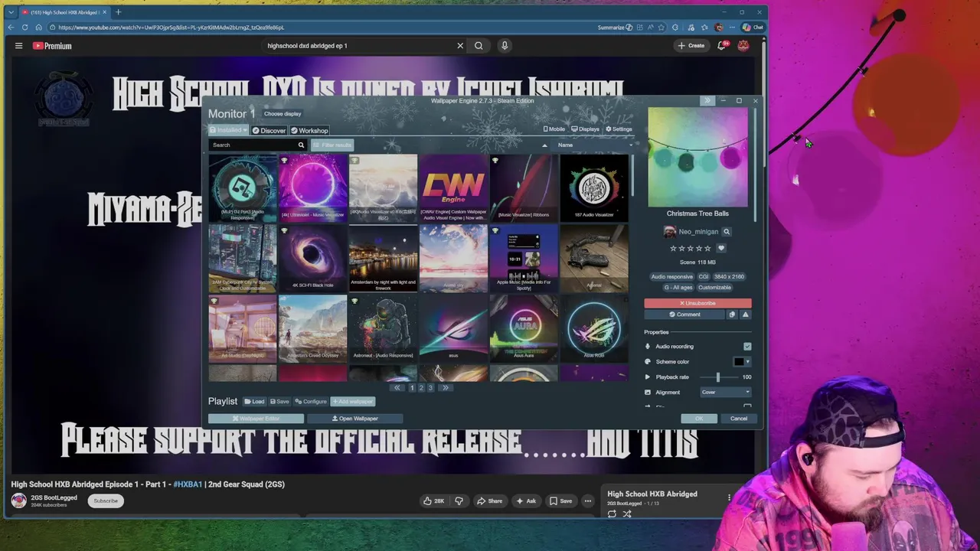Click Add wallpaper to playlist

coord(352,402)
